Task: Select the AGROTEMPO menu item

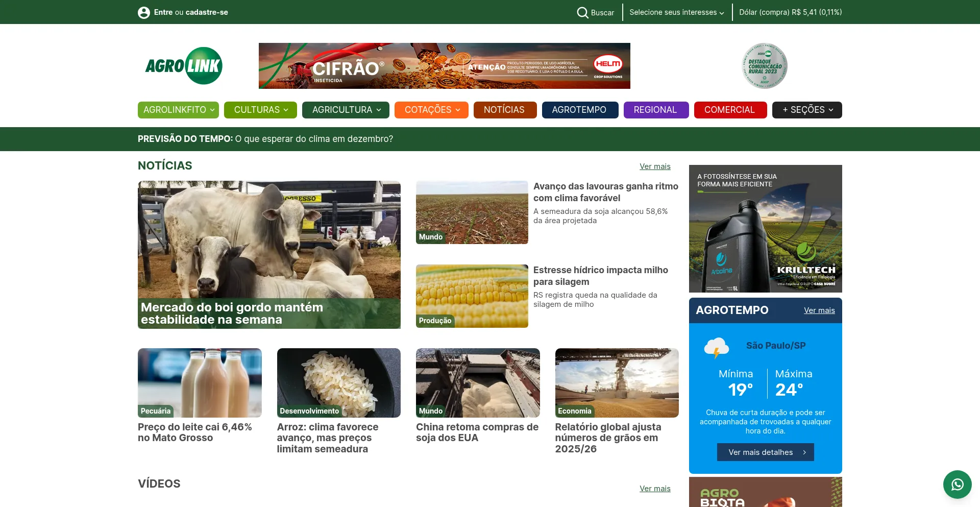Action: [580, 110]
